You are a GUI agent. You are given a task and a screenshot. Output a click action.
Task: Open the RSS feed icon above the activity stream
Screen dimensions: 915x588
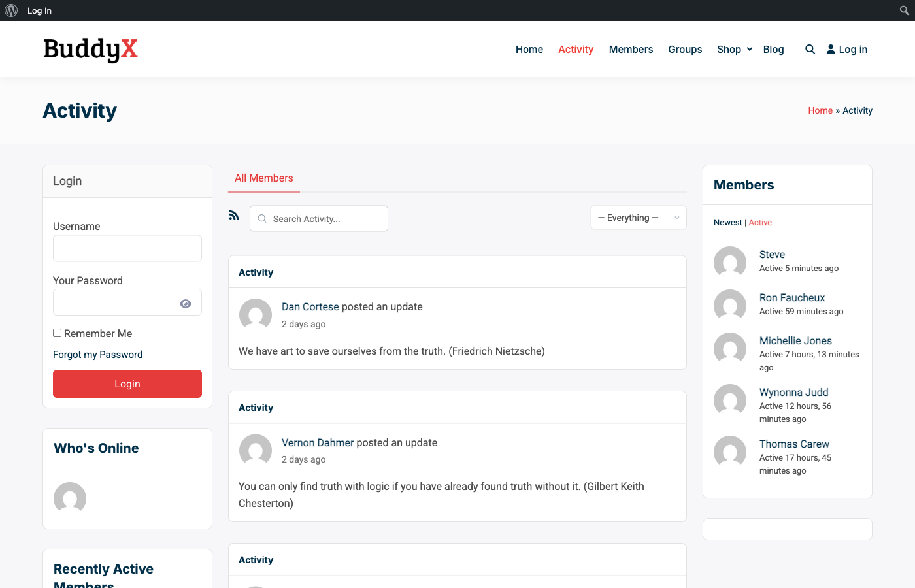point(234,214)
